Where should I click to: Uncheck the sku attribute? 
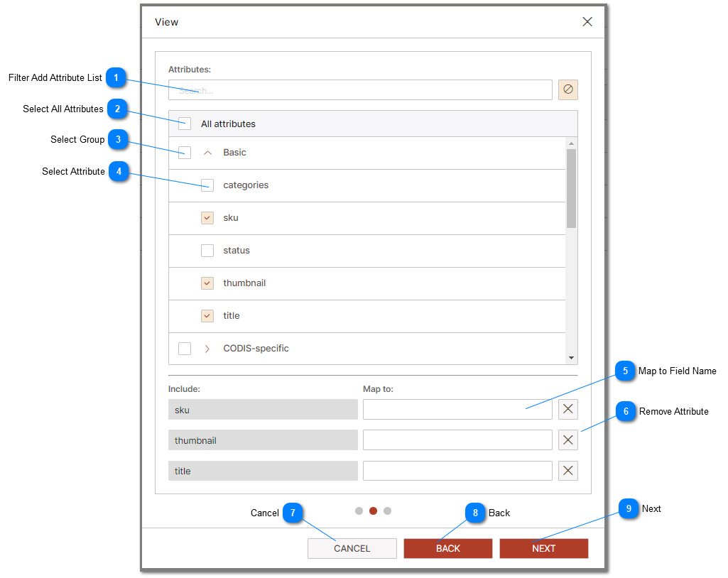(x=207, y=217)
